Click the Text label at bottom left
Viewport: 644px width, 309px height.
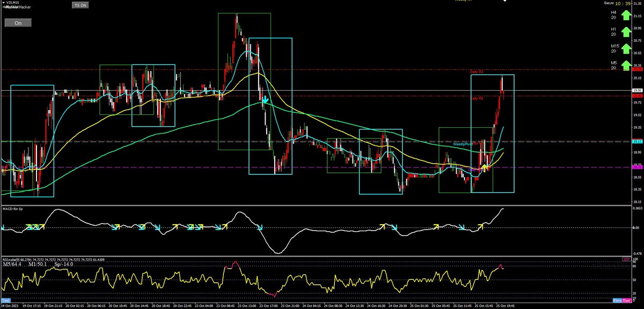5,300
